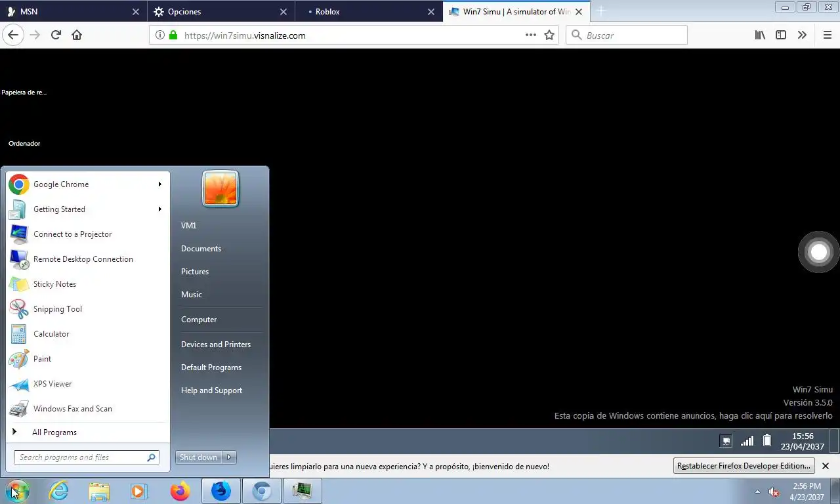Open Help and Support
This screenshot has height=504, width=840.
coord(211,390)
